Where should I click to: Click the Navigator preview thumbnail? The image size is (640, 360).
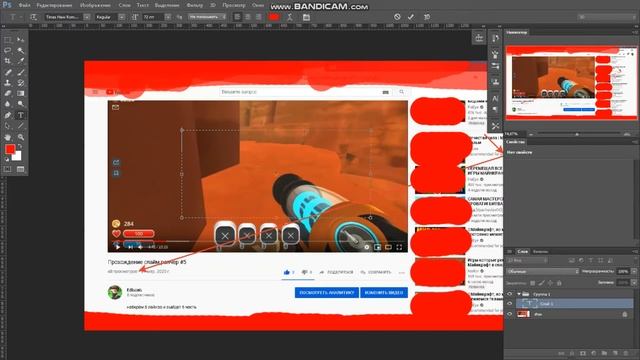tap(571, 82)
